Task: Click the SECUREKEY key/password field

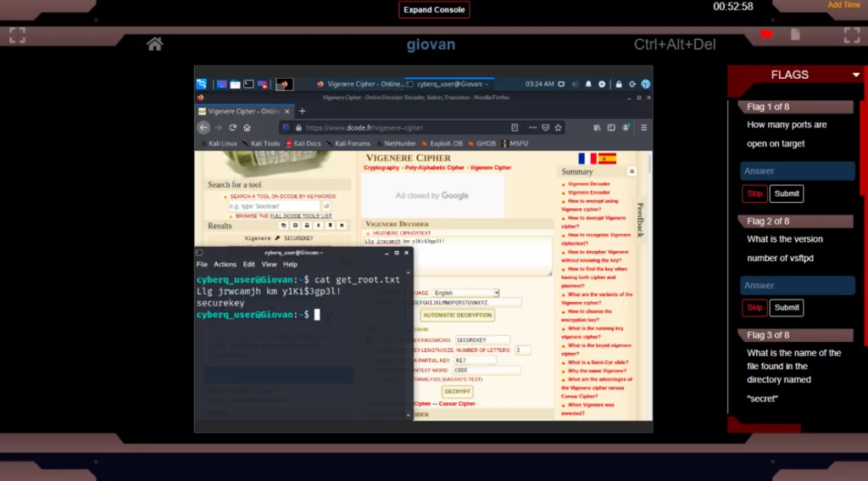Action: (482, 340)
